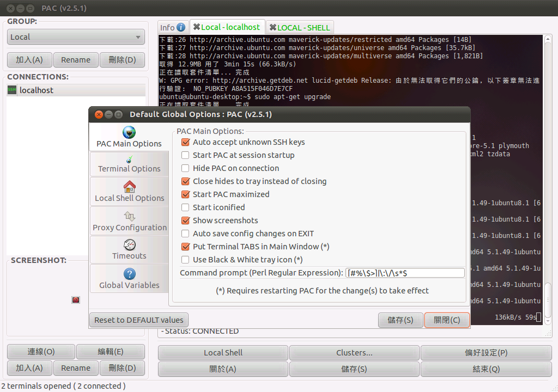Click the 關閉(C) close button in the dialog
The width and height of the screenshot is (558, 392).
[x=447, y=320]
